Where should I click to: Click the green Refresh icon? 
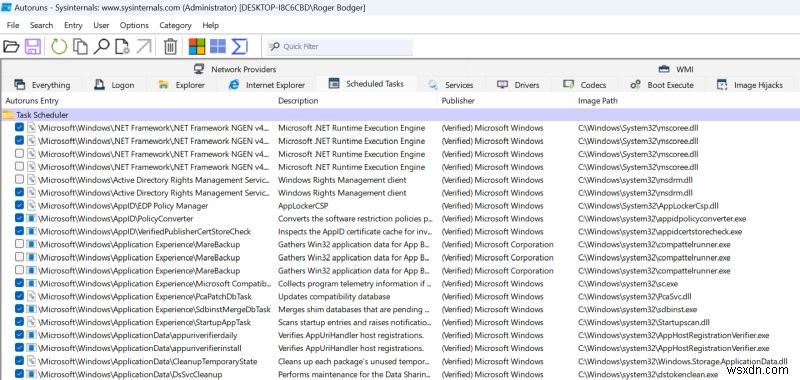[x=59, y=46]
